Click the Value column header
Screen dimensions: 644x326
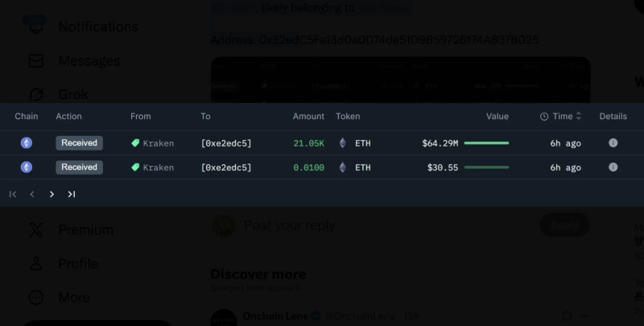pyautogui.click(x=497, y=116)
